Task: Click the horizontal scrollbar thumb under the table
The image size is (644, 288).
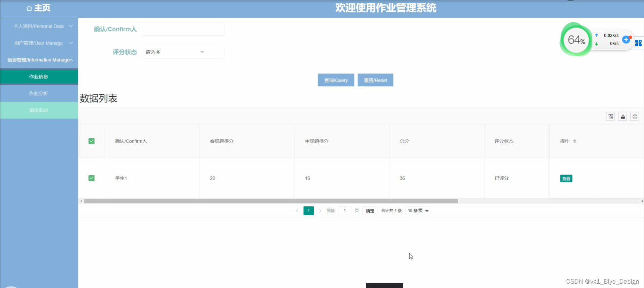Action: 271,201
